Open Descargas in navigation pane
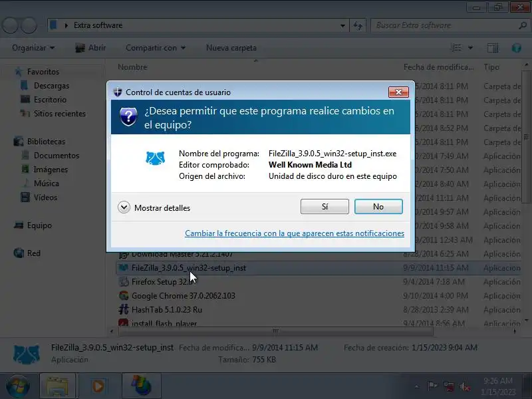Viewport: 532px width, 399px height. click(x=52, y=86)
